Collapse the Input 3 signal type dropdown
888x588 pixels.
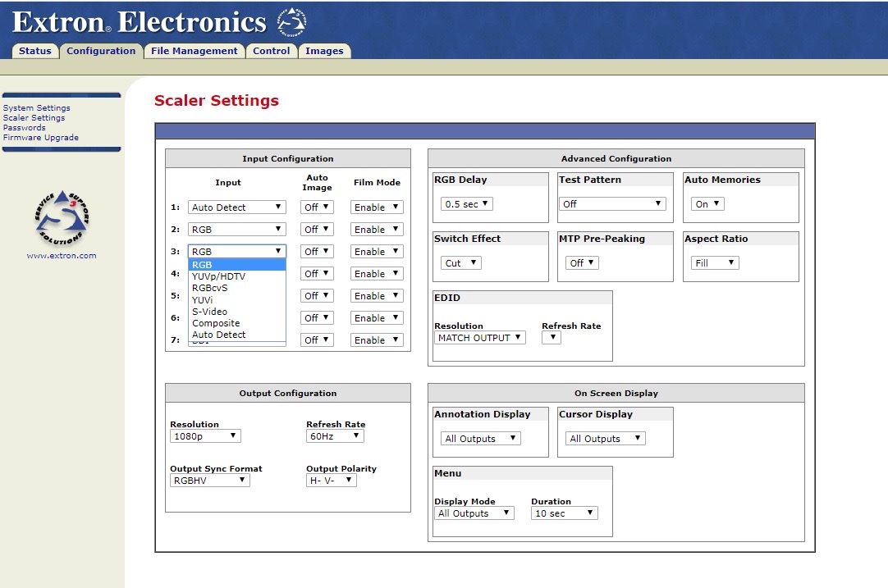point(236,251)
